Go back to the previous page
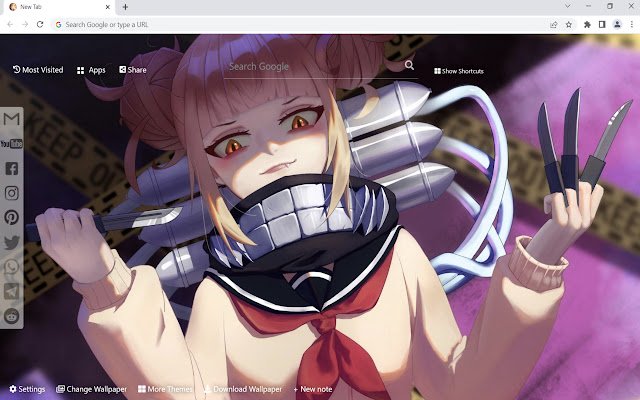The height and width of the screenshot is (400, 640). [x=10, y=24]
